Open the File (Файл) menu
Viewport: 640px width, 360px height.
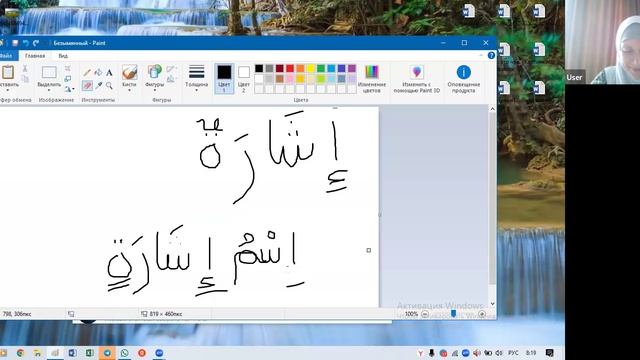pos(8,56)
